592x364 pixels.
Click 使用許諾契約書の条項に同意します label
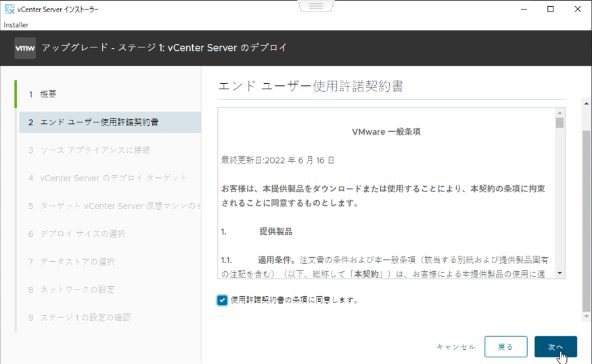pos(294,300)
